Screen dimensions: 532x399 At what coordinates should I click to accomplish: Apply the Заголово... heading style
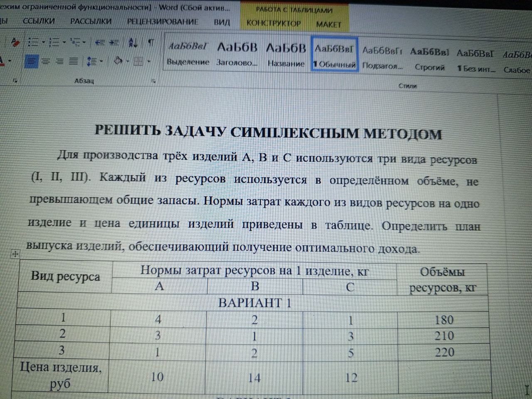[237, 55]
